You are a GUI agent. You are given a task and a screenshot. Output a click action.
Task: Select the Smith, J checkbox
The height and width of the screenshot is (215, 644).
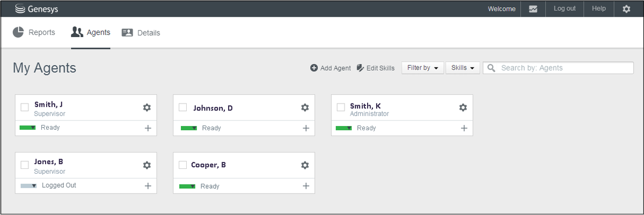(x=25, y=107)
